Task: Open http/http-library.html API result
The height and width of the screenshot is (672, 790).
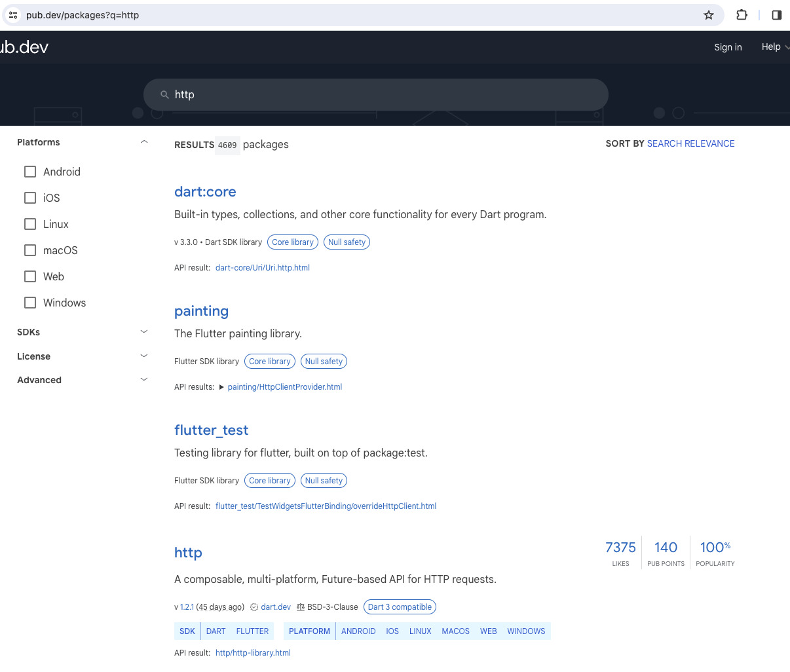Action: (253, 653)
